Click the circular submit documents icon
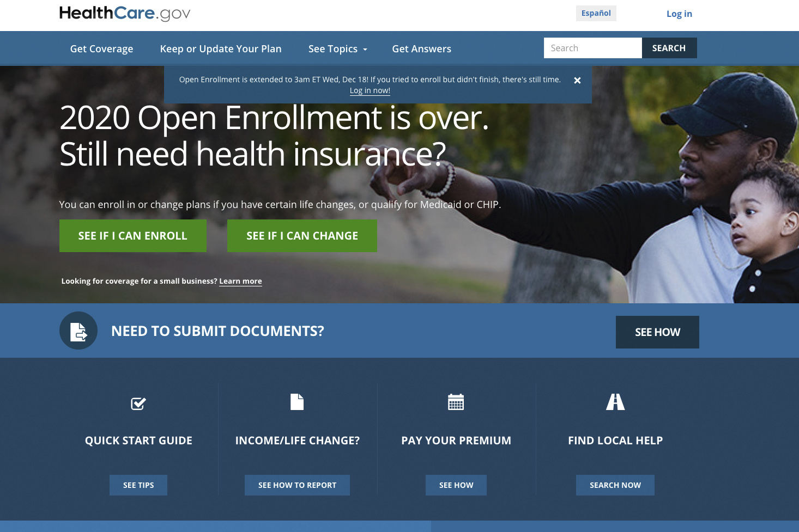 (78, 331)
